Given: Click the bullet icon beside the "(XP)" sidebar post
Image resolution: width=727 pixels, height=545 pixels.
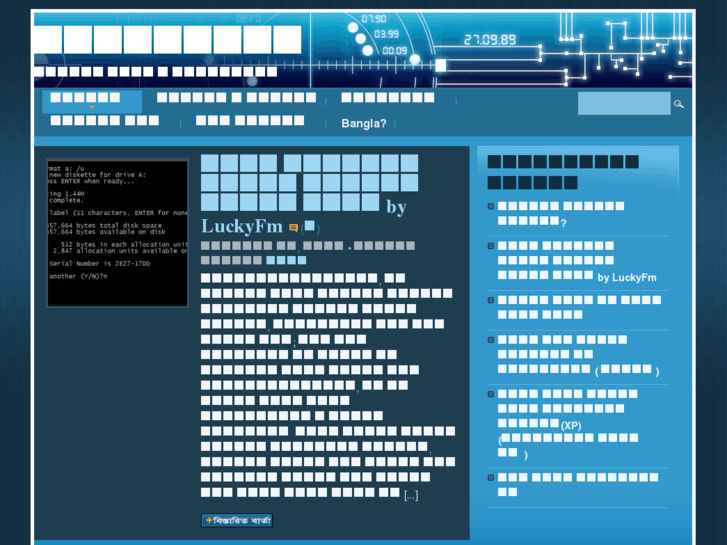Looking at the screenshot, I should [491, 394].
